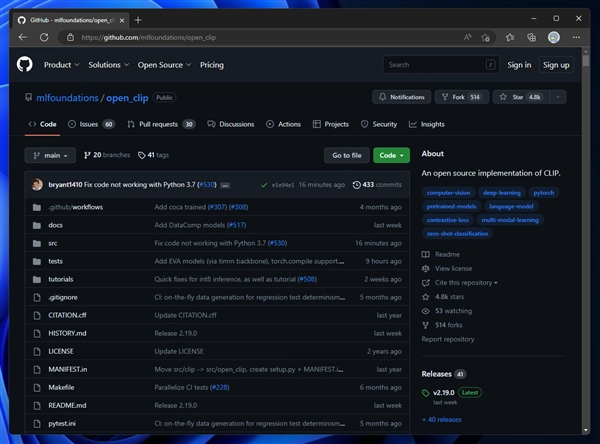Click the GitHub logo in the site header
The height and width of the screenshot is (444, 600).
[24, 64]
